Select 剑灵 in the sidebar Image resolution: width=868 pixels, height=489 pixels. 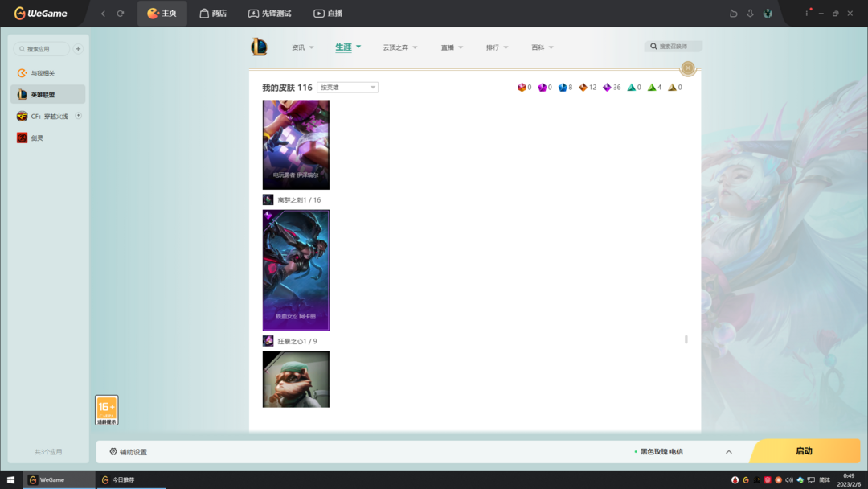[x=48, y=138]
